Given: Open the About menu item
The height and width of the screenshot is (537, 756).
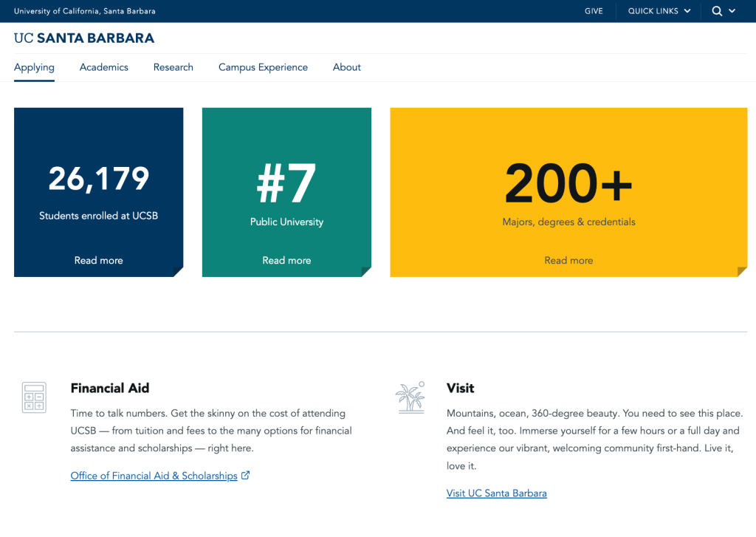Looking at the screenshot, I should pyautogui.click(x=347, y=67).
